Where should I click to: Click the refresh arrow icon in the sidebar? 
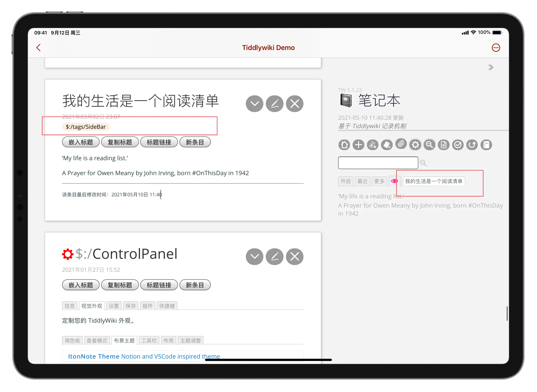[x=472, y=145]
